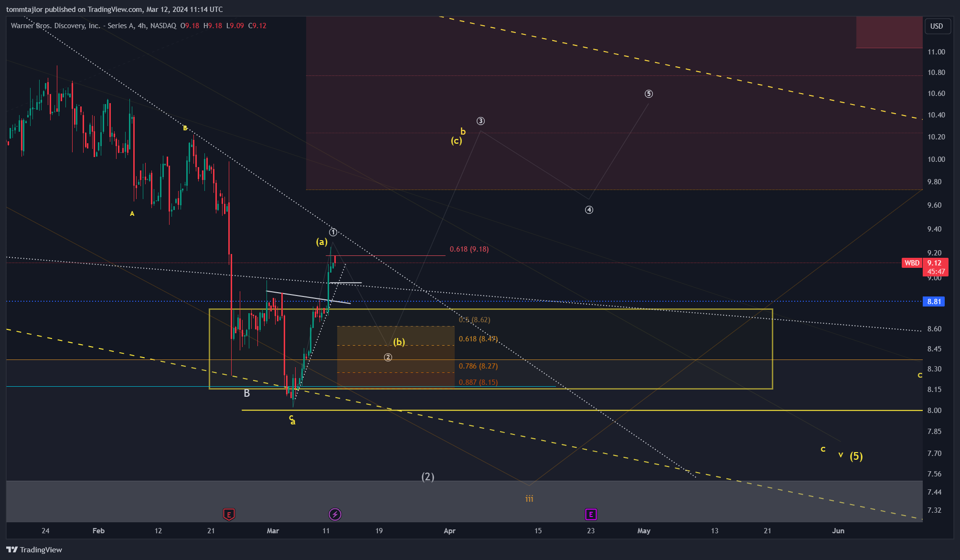
Task: Click the white B label near the yellow box
Action: (x=247, y=393)
